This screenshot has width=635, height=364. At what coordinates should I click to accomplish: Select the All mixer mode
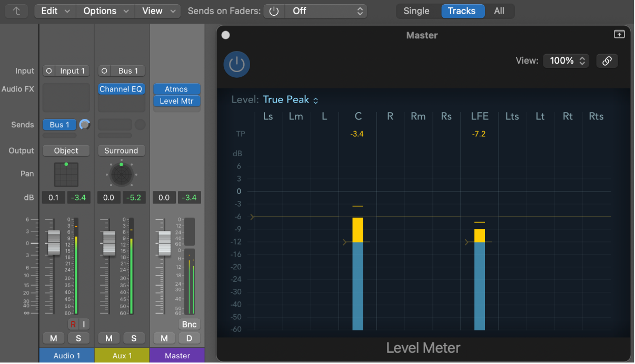[499, 11]
